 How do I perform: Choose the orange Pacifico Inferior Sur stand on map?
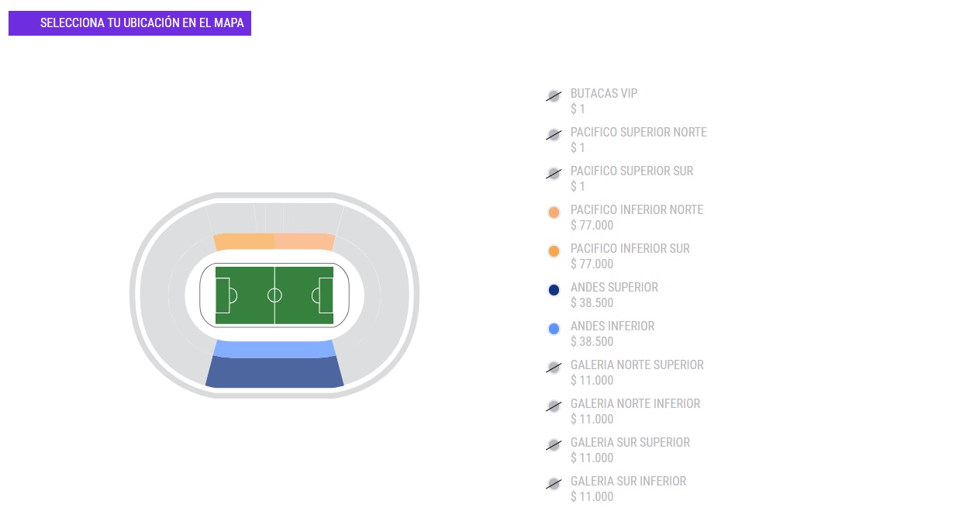pyautogui.click(x=244, y=242)
